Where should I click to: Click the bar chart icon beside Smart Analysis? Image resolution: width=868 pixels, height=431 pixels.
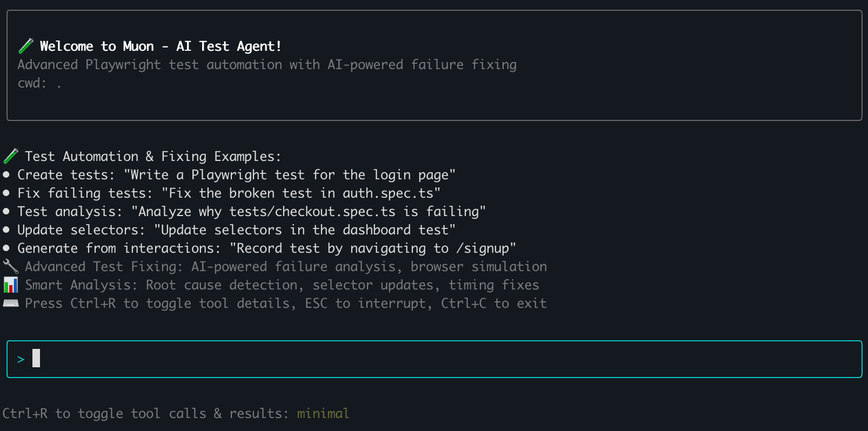(x=11, y=285)
